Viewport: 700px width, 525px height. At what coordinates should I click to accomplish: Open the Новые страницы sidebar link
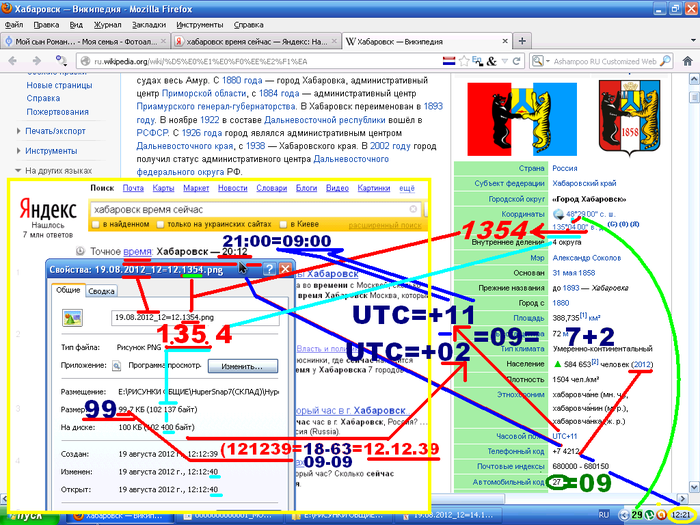coord(59,85)
